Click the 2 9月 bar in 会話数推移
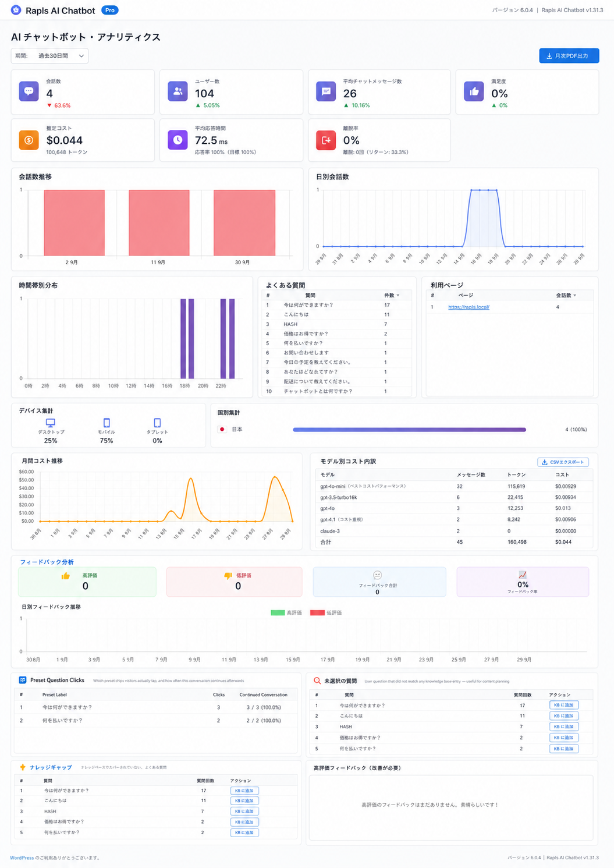 74,223
